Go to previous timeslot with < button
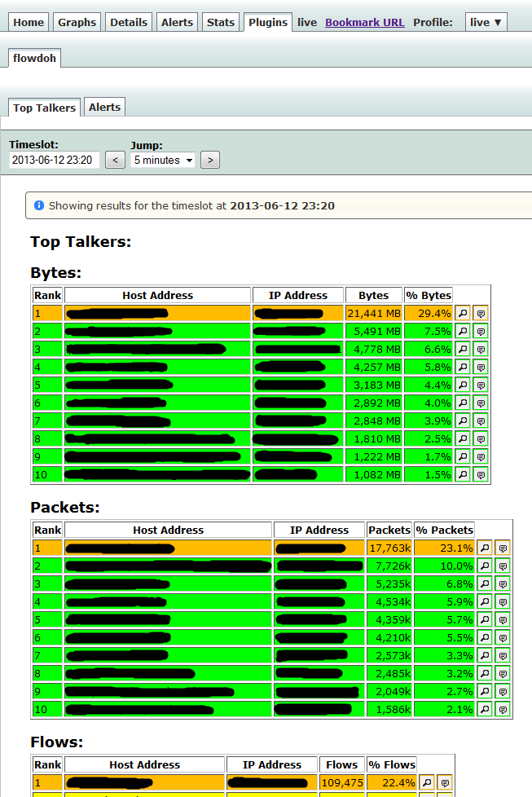The width and height of the screenshot is (532, 797). [x=116, y=160]
